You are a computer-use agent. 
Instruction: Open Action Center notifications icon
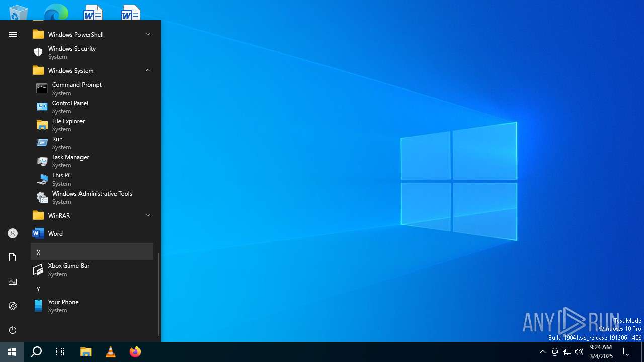(627, 352)
